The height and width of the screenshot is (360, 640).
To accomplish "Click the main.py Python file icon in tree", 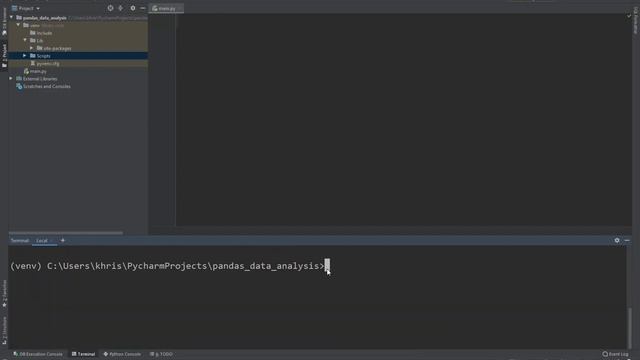I will click(26, 71).
